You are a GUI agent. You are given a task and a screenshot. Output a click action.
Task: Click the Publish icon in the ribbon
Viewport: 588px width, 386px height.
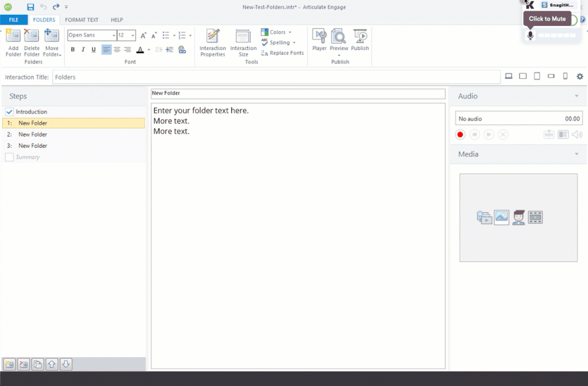point(360,41)
